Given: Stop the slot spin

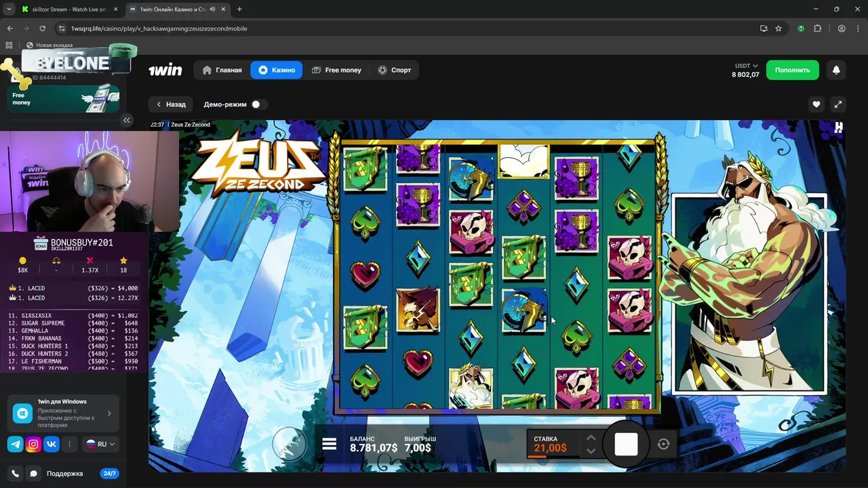Looking at the screenshot, I should pos(626,444).
